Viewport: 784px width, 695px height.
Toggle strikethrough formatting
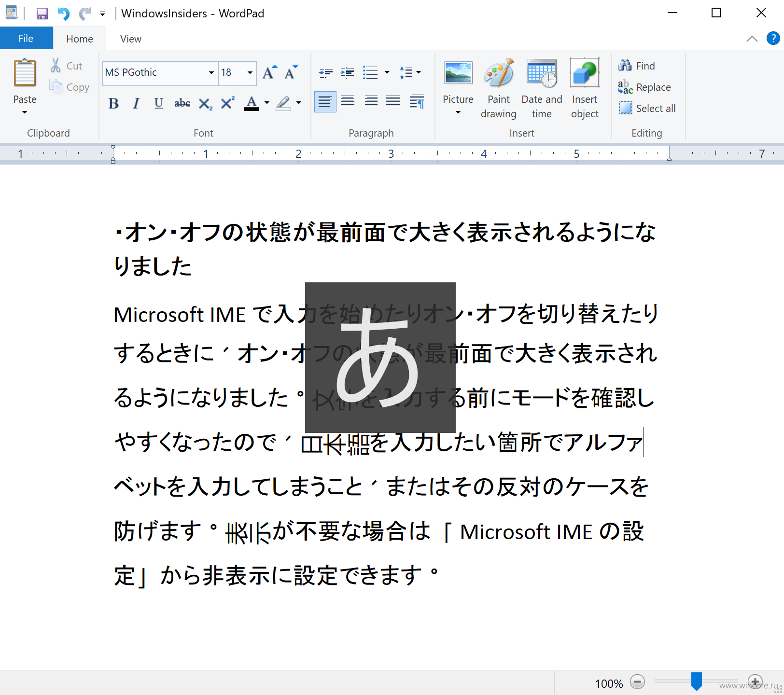pyautogui.click(x=182, y=103)
